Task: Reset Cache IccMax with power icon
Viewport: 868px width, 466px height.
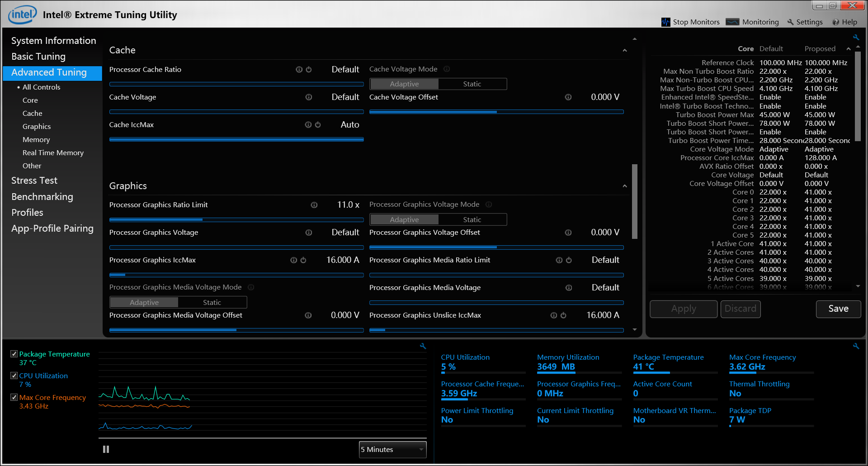Action: (318, 125)
